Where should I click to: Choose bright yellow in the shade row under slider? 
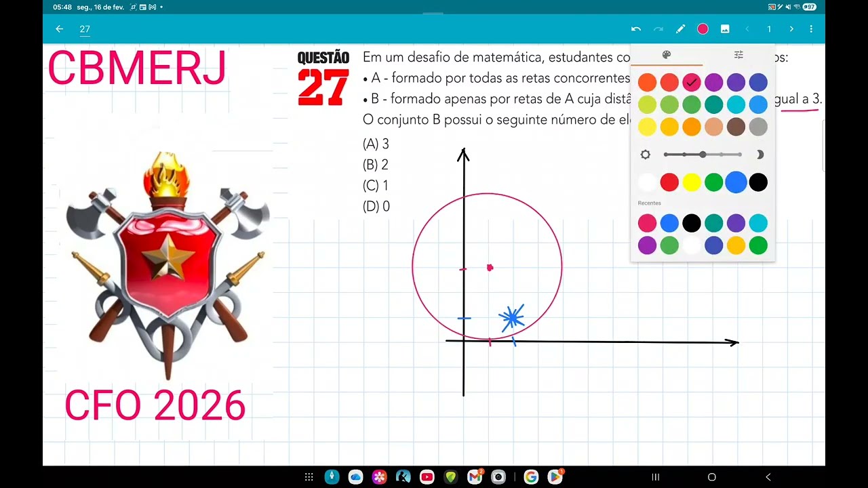[691, 182]
